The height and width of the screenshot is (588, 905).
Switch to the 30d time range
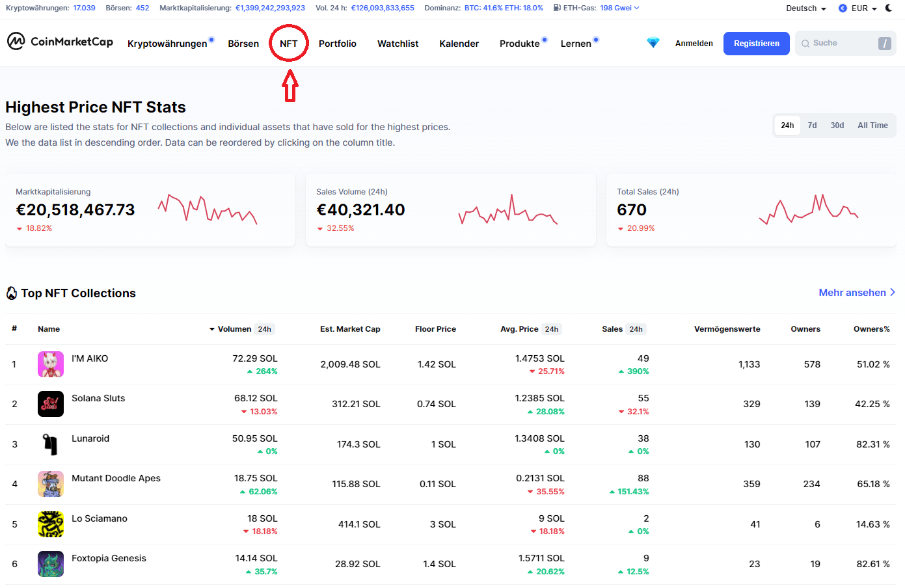pos(837,126)
